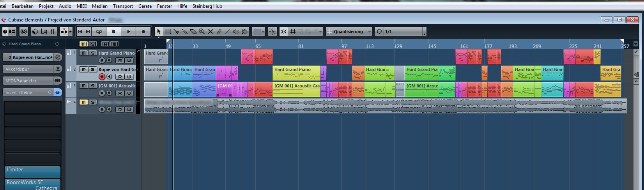Solo the Hard Grand Piano track 1

pyautogui.click(x=92, y=53)
